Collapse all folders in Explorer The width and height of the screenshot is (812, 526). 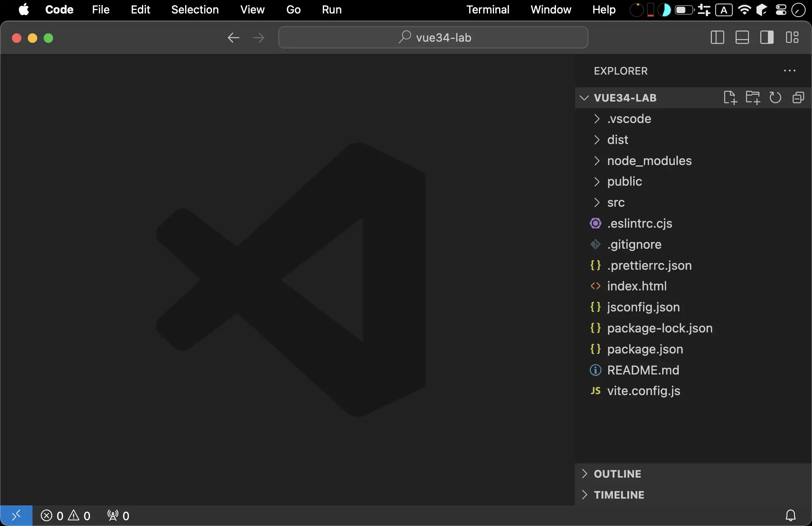pyautogui.click(x=798, y=98)
